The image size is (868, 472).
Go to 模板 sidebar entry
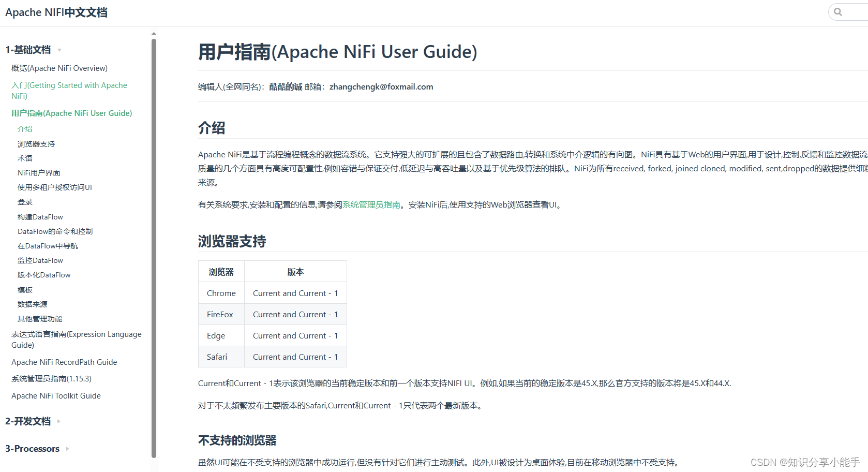coord(25,290)
